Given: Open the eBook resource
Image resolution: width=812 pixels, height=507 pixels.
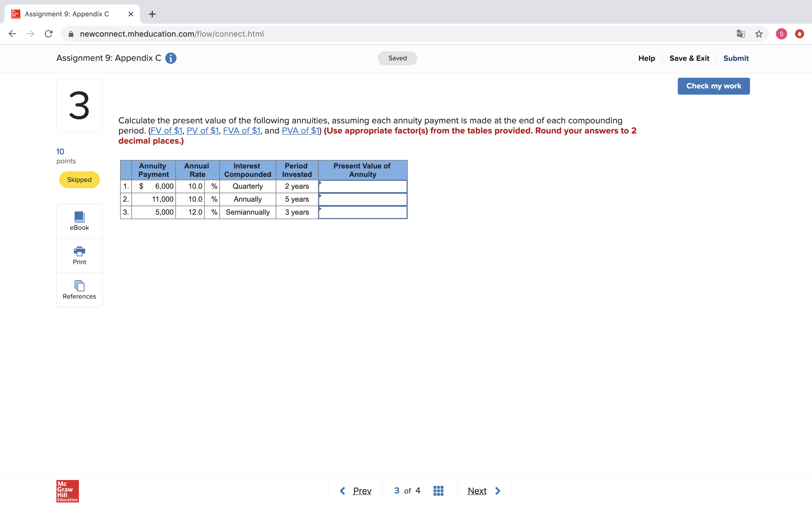Looking at the screenshot, I should click(79, 221).
